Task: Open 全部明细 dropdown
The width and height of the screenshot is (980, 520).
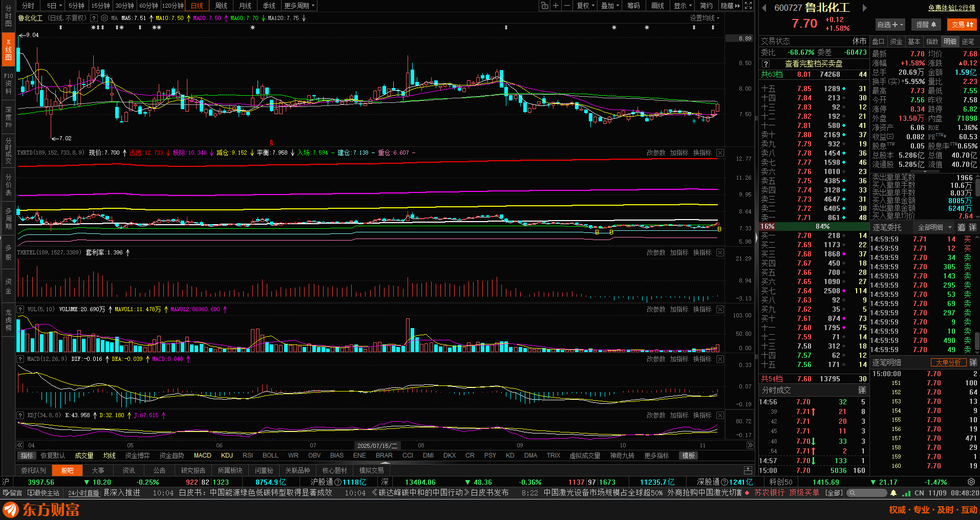Action: pos(934,227)
